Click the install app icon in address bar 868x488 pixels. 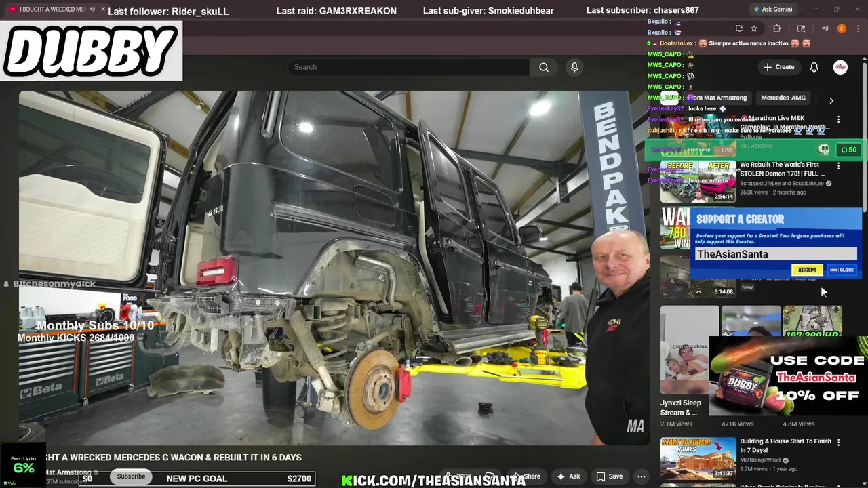point(739,28)
